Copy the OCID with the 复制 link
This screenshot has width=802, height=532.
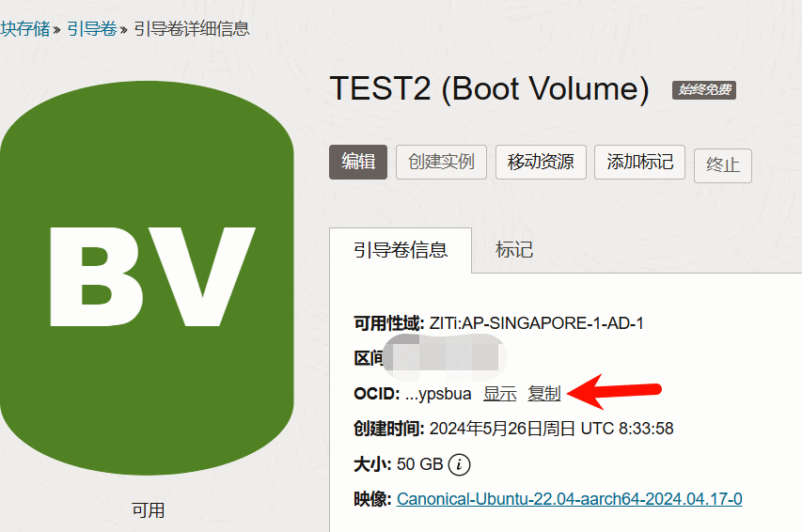[544, 394]
